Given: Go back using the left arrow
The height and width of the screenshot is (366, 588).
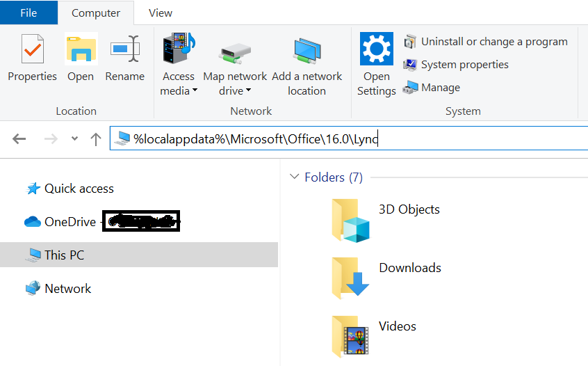Looking at the screenshot, I should [x=19, y=138].
